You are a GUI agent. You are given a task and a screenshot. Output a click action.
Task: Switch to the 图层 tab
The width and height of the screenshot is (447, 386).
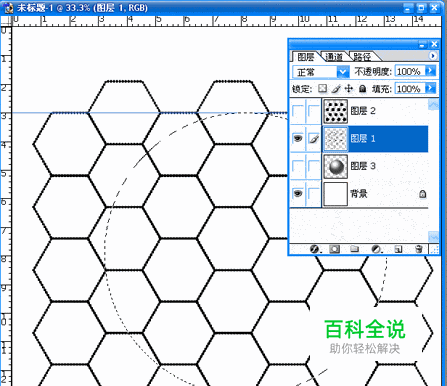[x=306, y=57]
